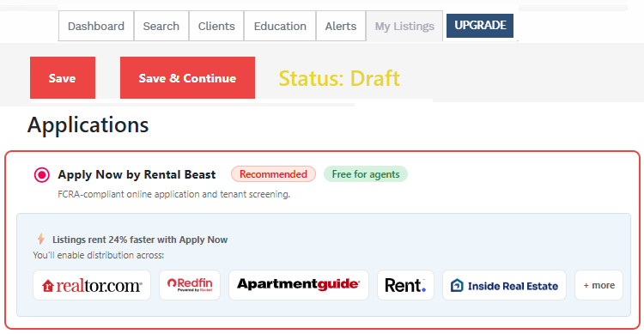This screenshot has height=334, width=644.
Task: Click the Rent. logo tile
Action: tap(406, 285)
